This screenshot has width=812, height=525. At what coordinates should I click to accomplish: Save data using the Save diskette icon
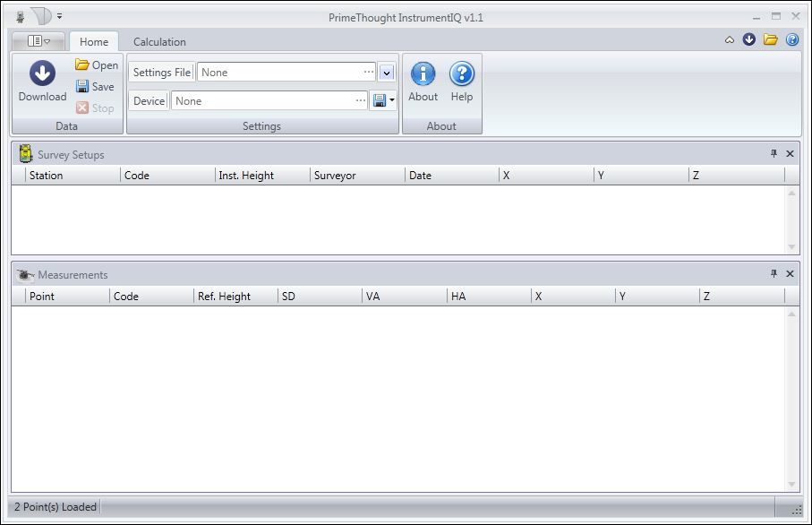pyautogui.click(x=81, y=86)
